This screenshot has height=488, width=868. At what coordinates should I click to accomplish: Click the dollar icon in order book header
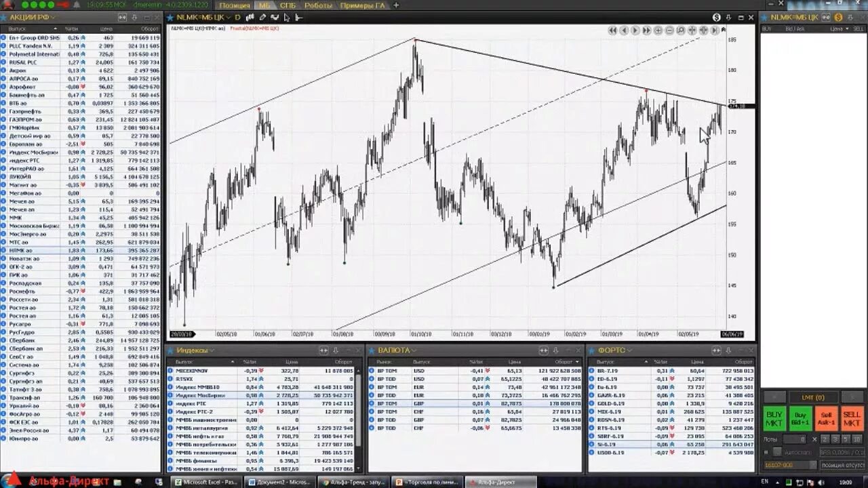838,17
